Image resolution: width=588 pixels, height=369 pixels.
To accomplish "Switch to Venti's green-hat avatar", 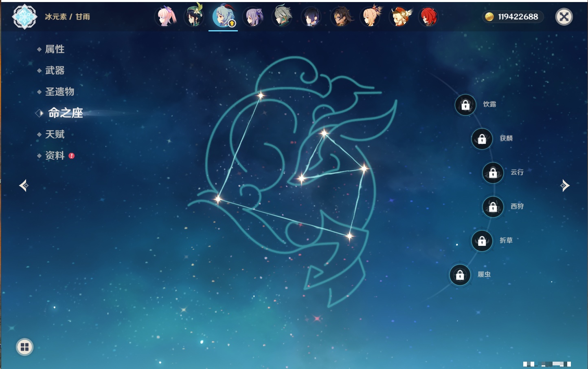I will 194,17.
